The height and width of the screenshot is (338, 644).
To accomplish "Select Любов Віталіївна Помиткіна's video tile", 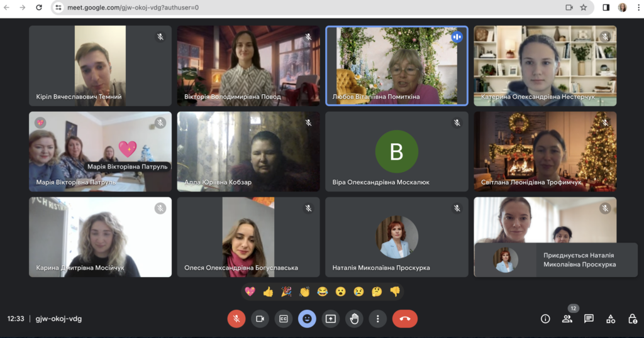I will 396,65.
